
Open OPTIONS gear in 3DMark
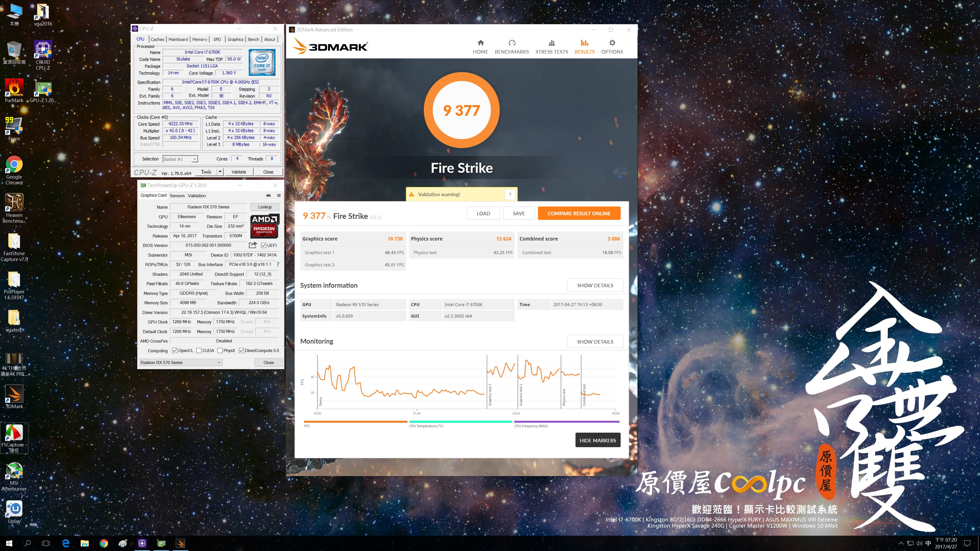tap(612, 47)
